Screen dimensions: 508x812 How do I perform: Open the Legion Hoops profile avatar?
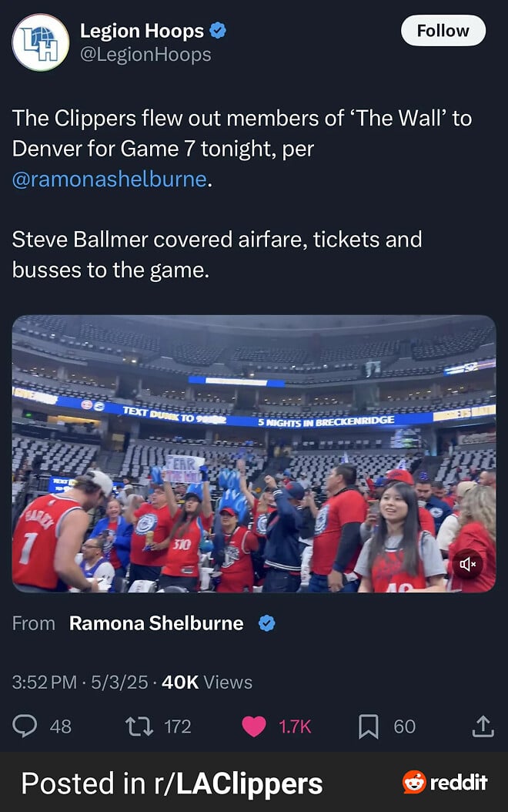[40, 42]
